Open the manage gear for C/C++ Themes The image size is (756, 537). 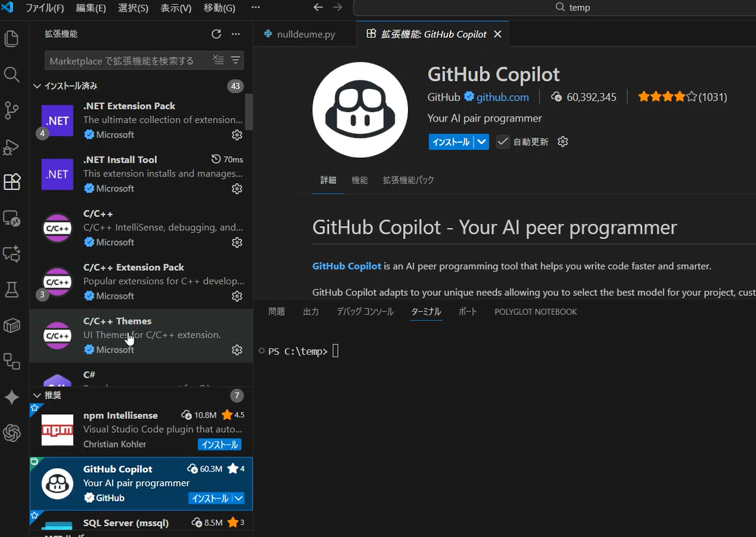click(237, 349)
